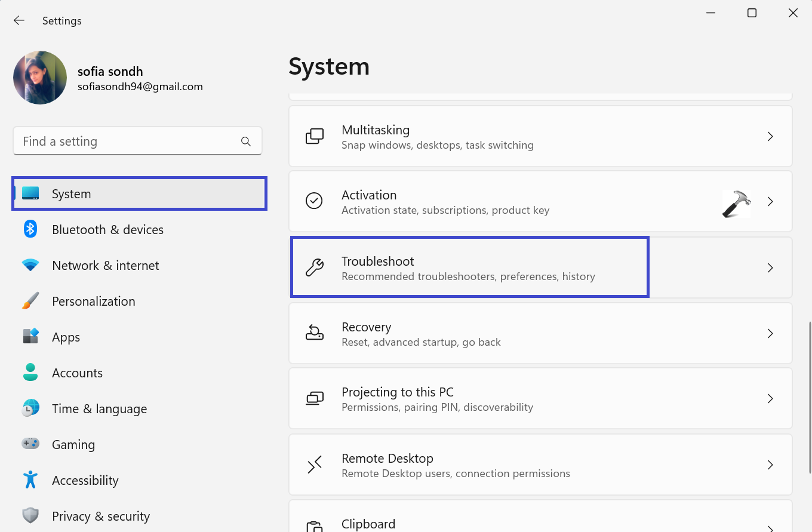The image size is (812, 532).
Task: Click the Privacy & security shield icon
Action: tap(30, 516)
